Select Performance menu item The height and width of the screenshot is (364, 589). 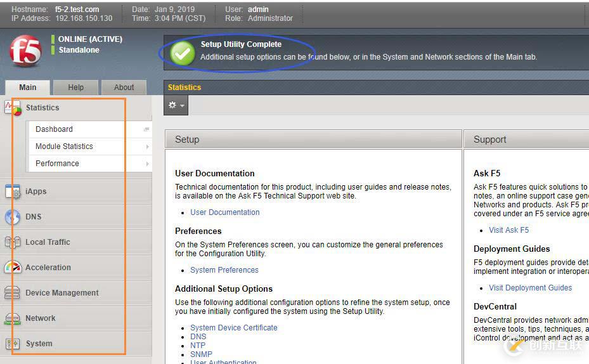tap(90, 164)
